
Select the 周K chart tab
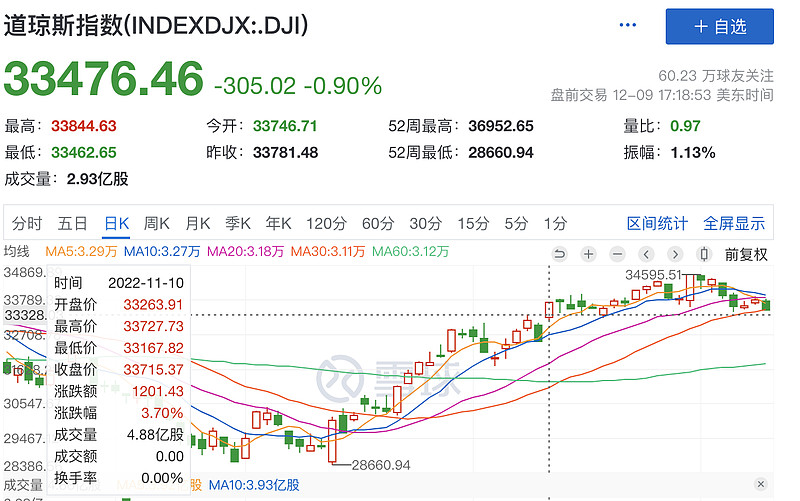click(x=156, y=223)
